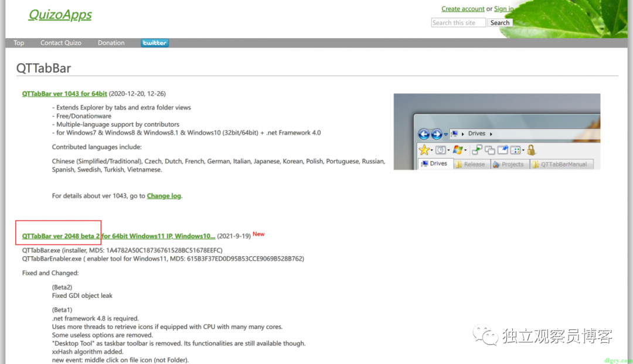Click the '.net framework 4.8 is required.' line

point(96,318)
